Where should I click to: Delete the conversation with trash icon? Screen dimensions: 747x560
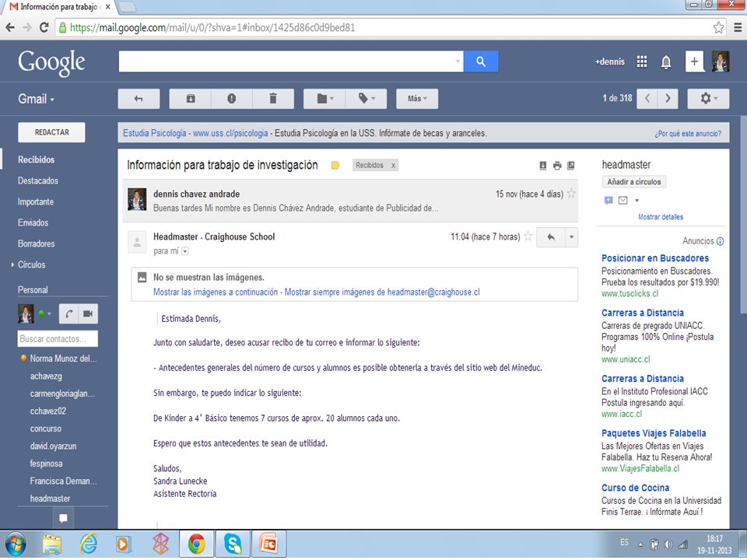point(273,99)
